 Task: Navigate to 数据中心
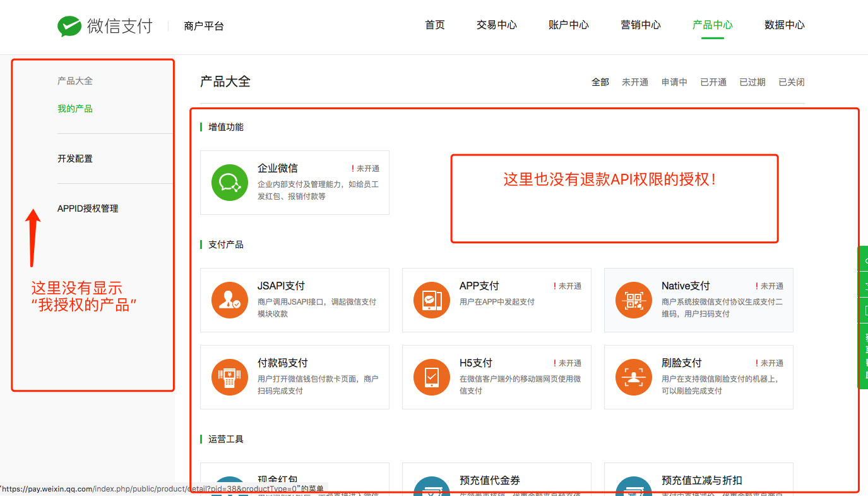tap(785, 25)
